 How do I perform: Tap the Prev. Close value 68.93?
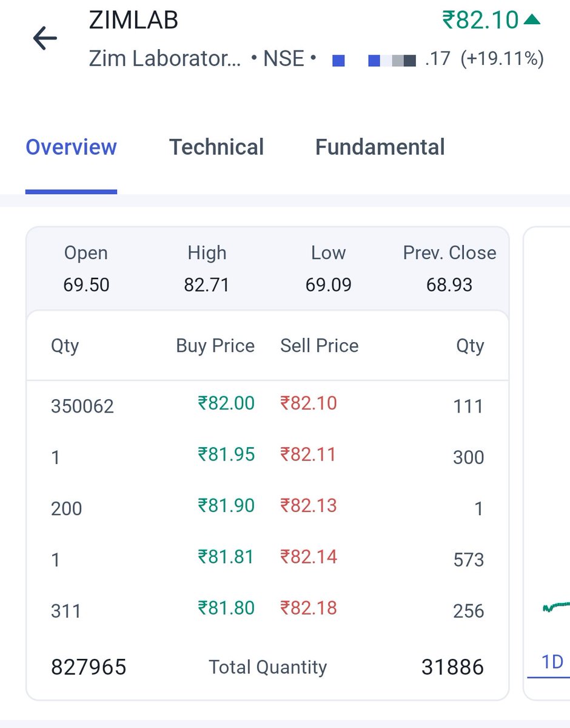[x=449, y=285]
